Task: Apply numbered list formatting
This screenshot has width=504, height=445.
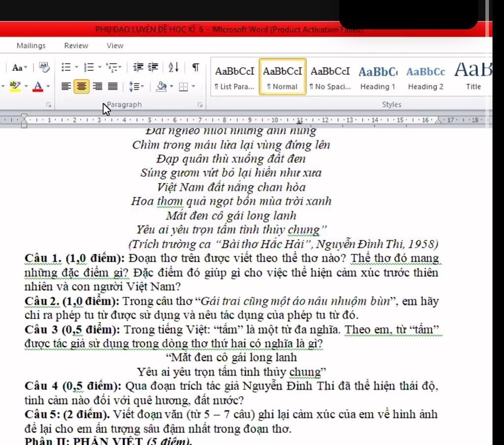Action: pyautogui.click(x=89, y=67)
